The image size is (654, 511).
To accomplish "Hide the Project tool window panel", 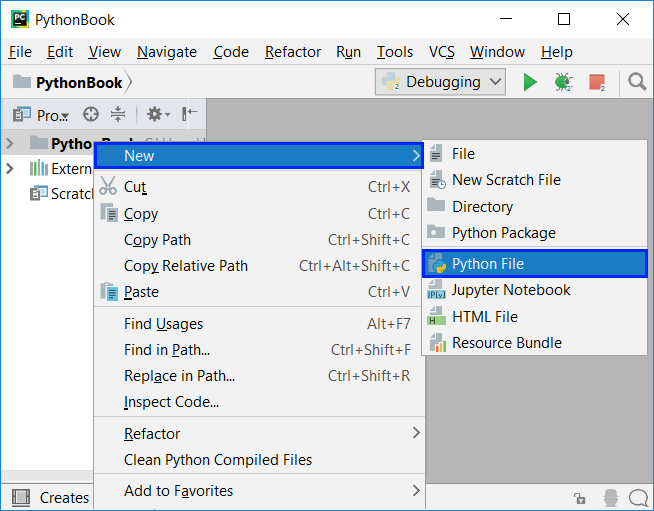I will click(190, 115).
